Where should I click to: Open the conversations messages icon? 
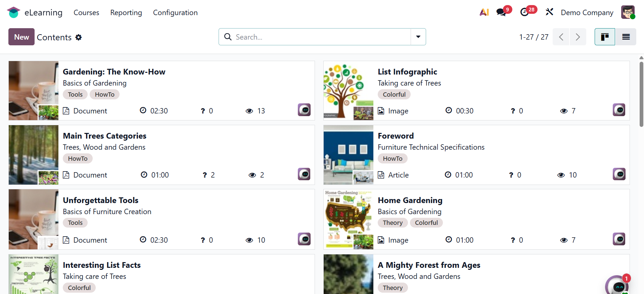501,12
